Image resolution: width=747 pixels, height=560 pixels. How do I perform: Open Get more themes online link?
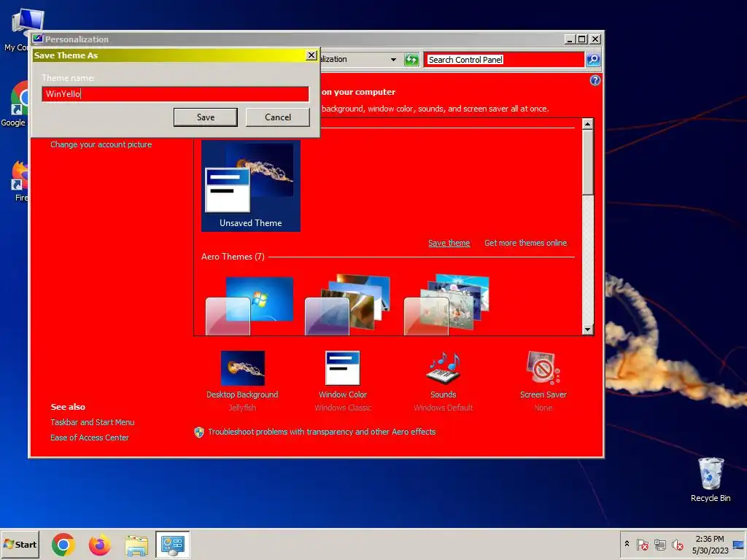click(525, 243)
